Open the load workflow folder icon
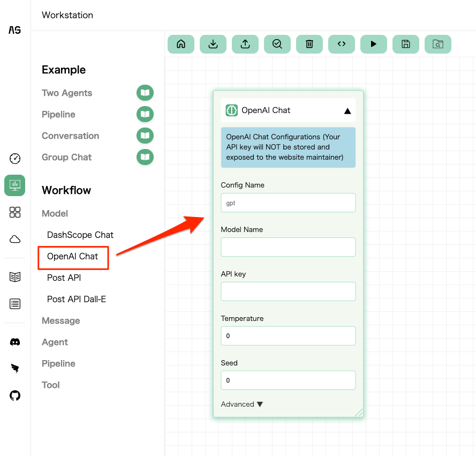The image size is (476, 456). 438,44
